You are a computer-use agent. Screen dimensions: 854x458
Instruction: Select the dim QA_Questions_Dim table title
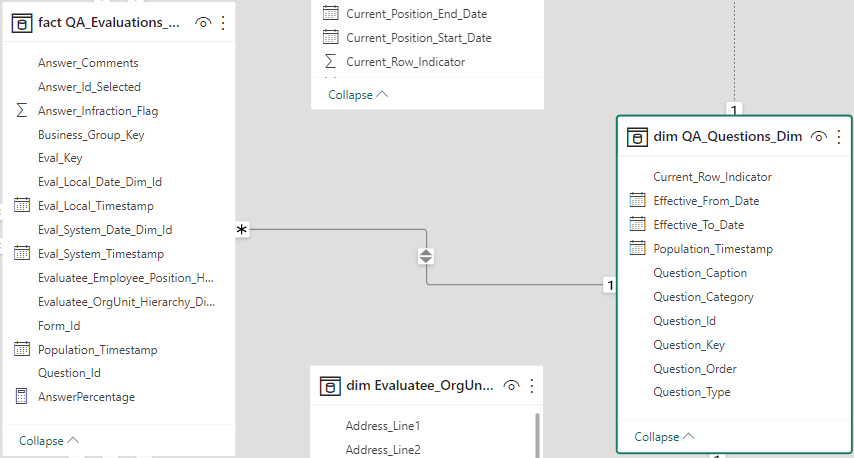point(728,137)
